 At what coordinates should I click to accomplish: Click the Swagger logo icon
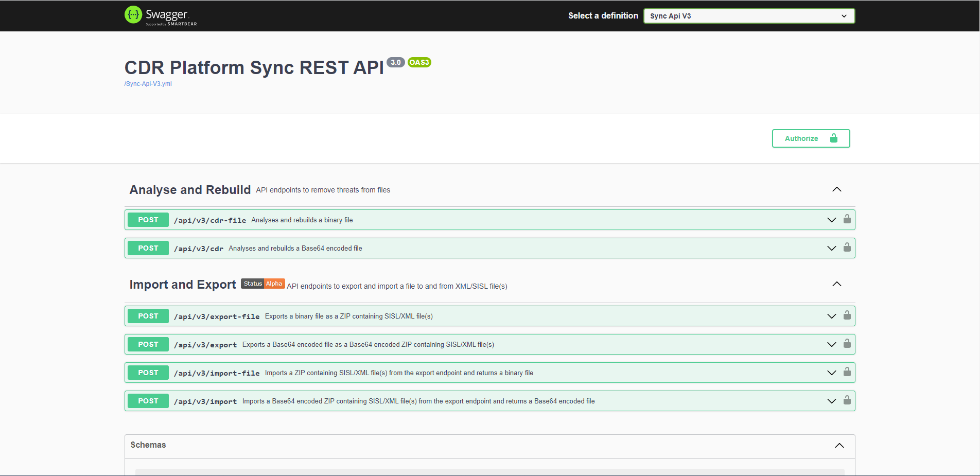133,15
